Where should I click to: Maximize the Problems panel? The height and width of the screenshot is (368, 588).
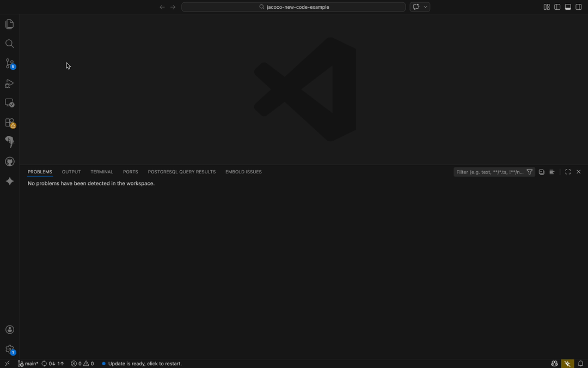click(567, 172)
